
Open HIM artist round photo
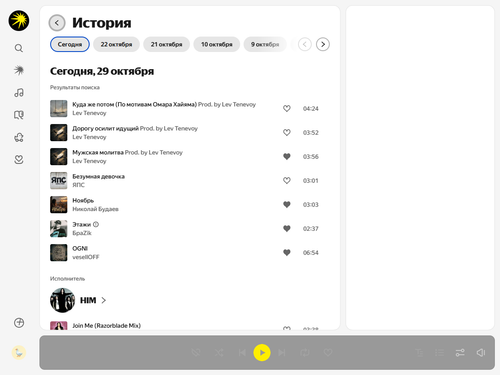[62, 300]
